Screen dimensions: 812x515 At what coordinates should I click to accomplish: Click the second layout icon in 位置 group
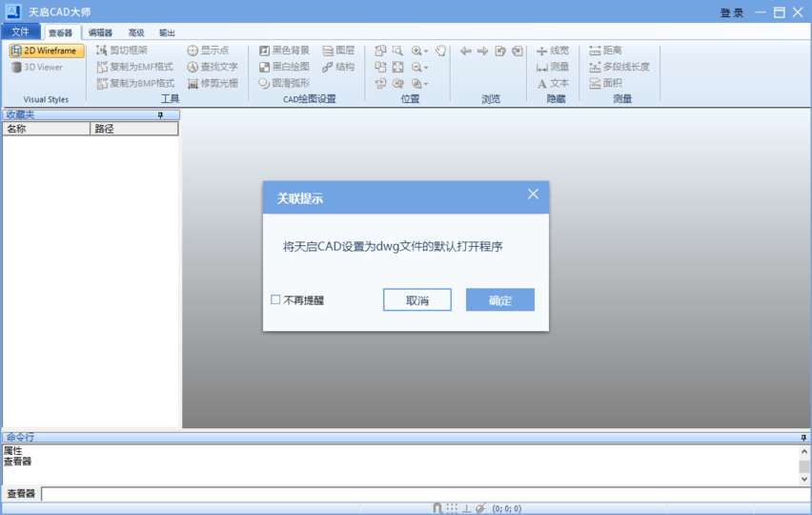point(380,67)
